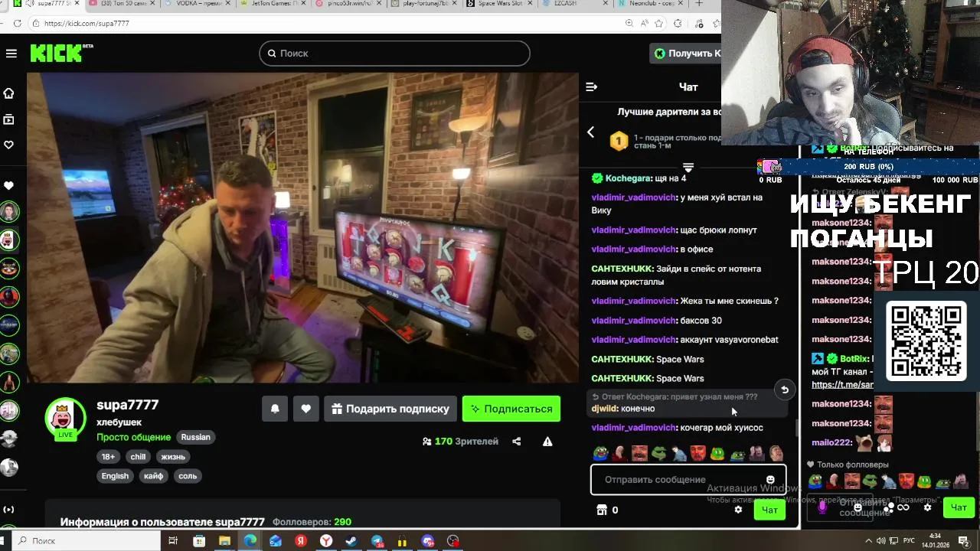Image resolution: width=980 pixels, height=551 pixels.
Task: Open OBS Studio from the taskbar
Action: pos(453,541)
